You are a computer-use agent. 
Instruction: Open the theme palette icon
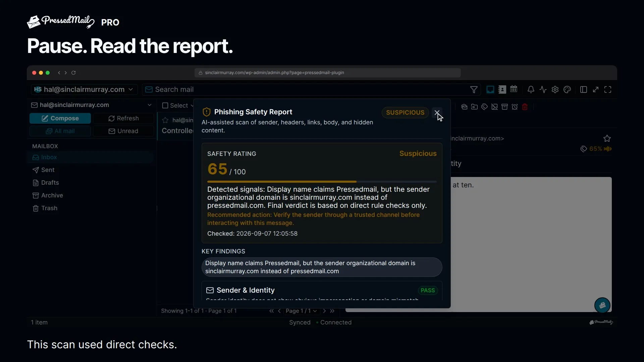[567, 89]
